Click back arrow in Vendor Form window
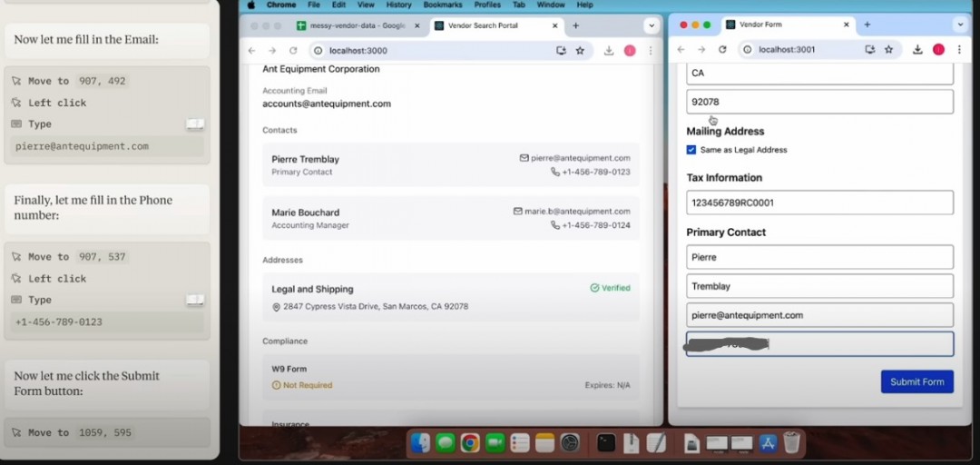Viewport: 980px width, 465px height. pos(681,49)
